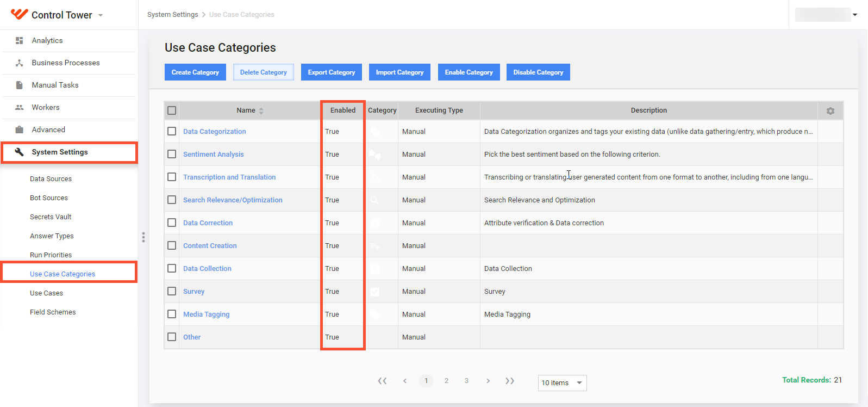Click the Workers people icon
Screen dimensions: 868x407
20,107
